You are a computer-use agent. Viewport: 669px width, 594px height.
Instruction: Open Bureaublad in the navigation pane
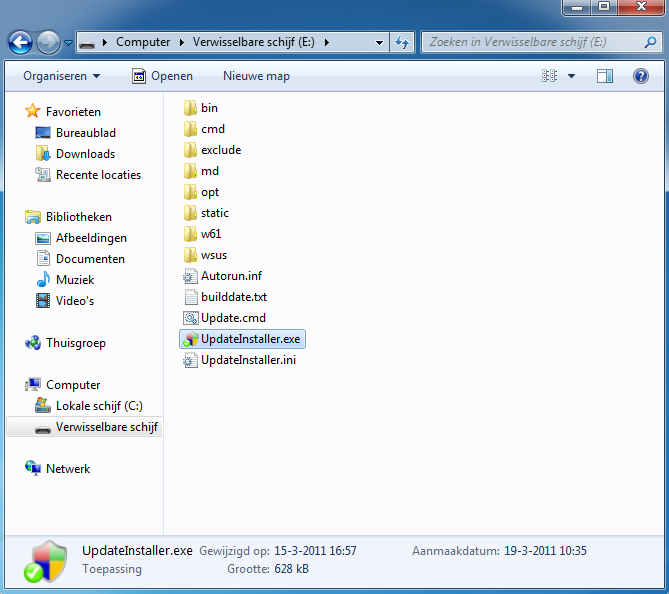click(x=76, y=133)
